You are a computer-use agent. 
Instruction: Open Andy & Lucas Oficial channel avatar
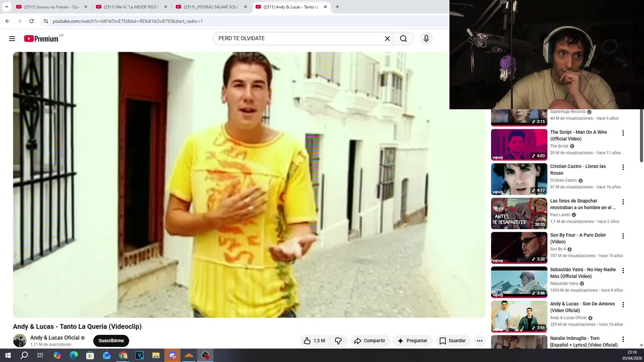coord(20,340)
